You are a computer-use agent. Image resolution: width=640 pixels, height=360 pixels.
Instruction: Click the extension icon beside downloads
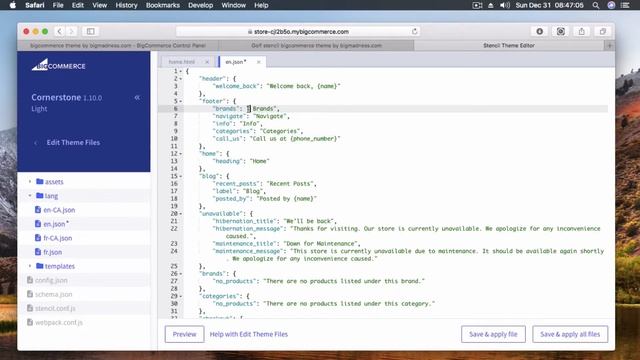point(561,31)
